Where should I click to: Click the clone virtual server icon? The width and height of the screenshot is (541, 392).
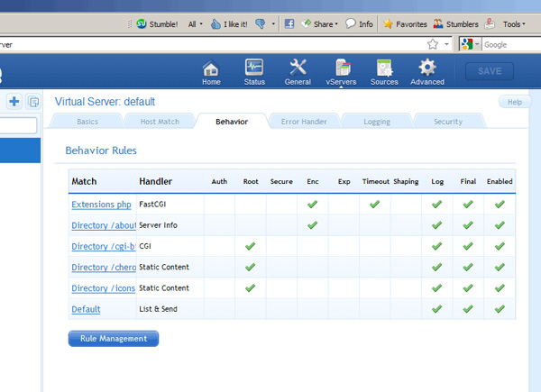(33, 102)
